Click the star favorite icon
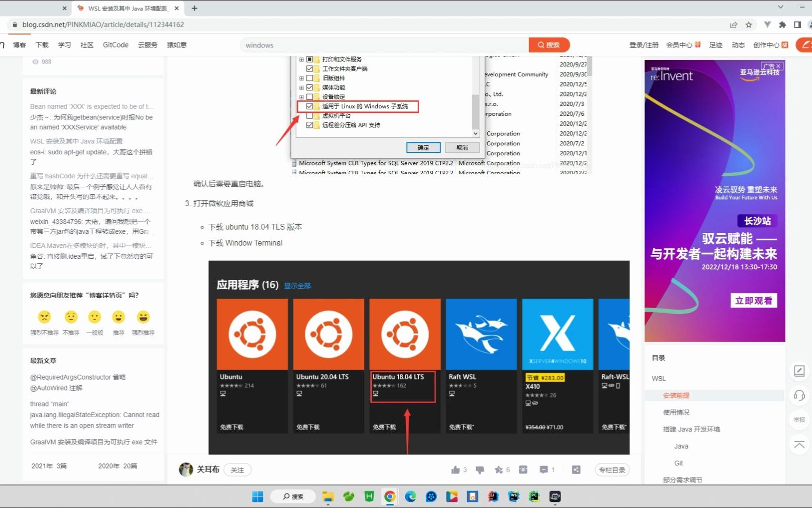This screenshot has height=508, width=812. [x=499, y=469]
